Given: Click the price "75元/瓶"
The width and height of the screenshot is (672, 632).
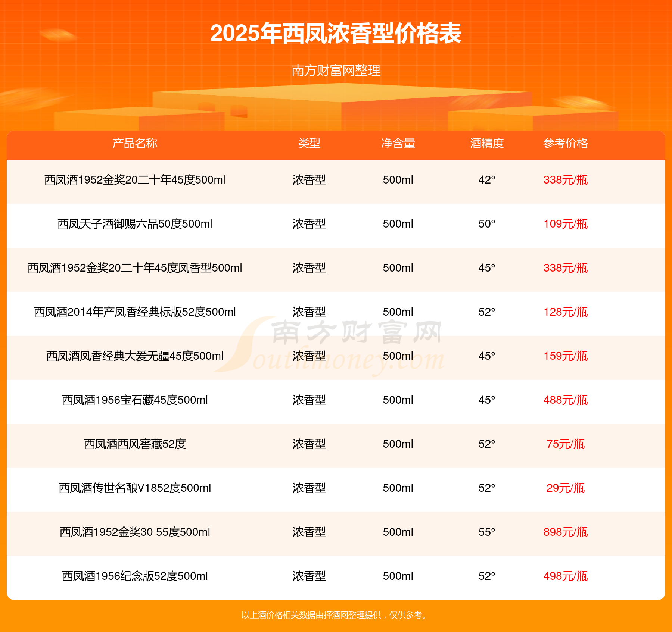Looking at the screenshot, I should coord(566,444).
